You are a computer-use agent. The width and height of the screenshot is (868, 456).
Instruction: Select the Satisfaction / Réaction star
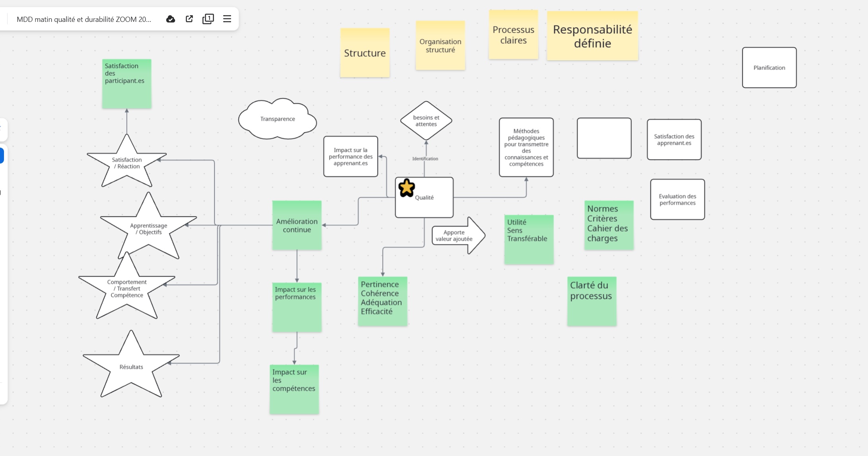127,163
